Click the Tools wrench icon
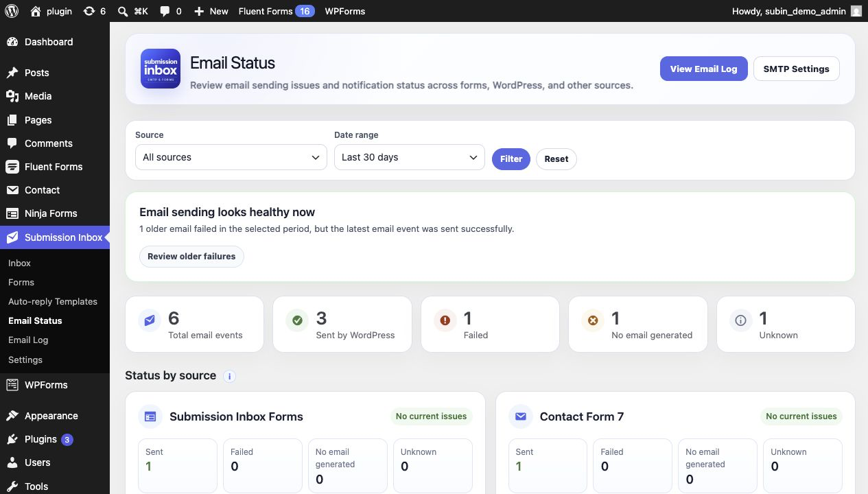Screen dimensions: 868x494 (12, 486)
